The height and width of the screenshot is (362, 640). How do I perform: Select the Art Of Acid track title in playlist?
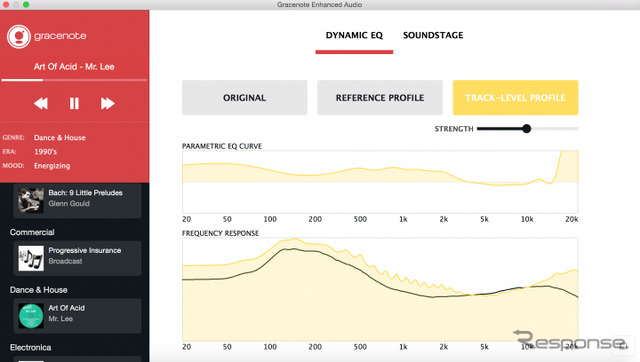coord(67,308)
